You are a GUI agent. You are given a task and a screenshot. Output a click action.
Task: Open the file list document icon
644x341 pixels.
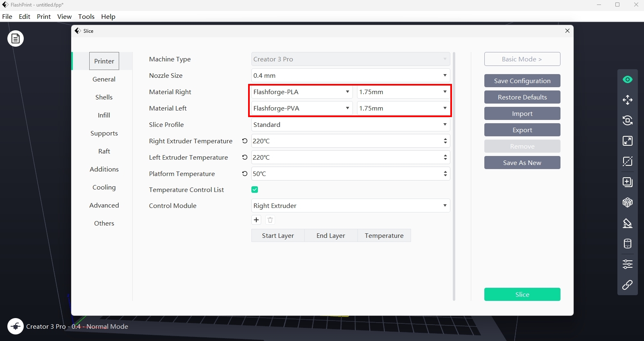tap(16, 38)
